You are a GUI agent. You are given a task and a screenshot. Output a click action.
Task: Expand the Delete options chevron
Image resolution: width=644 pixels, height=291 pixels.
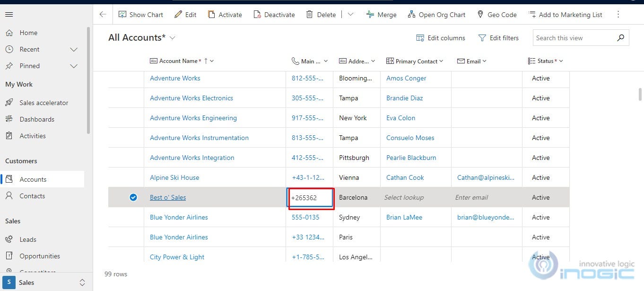(350, 15)
